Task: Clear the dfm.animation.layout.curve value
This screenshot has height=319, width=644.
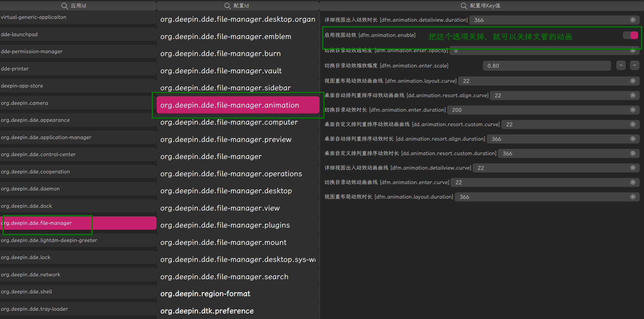Action: pyautogui.click(x=633, y=81)
